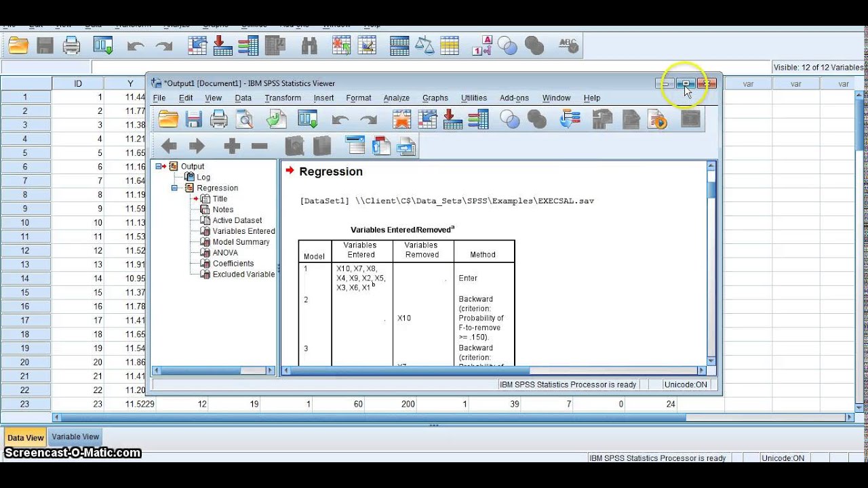Open the Format menu in Viewer
Image resolution: width=868 pixels, height=488 pixels.
point(359,98)
